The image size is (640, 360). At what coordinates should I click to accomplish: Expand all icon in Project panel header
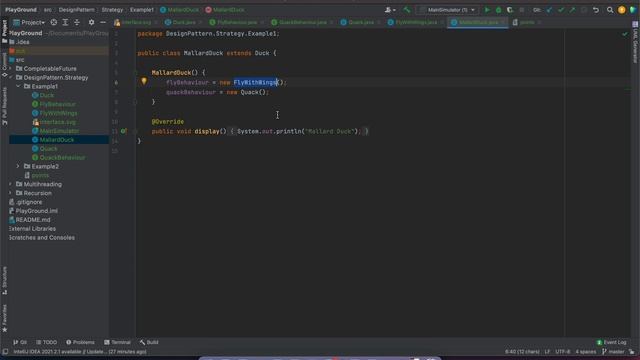point(65,22)
